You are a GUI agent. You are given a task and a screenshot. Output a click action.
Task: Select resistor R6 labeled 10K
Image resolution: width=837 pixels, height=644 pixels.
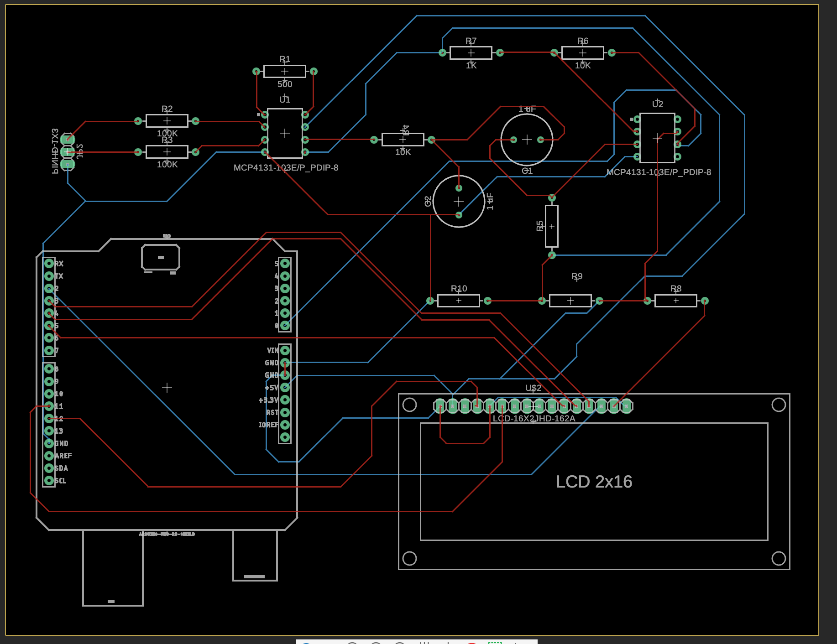coord(583,52)
